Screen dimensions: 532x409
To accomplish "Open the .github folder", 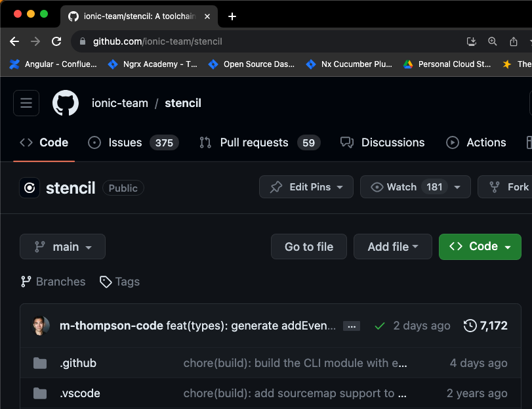I will coord(78,363).
